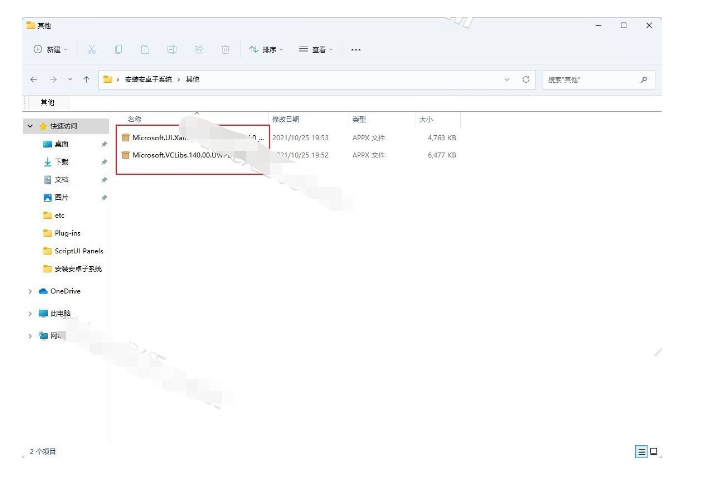Open the etc folder in sidebar

tap(53, 216)
